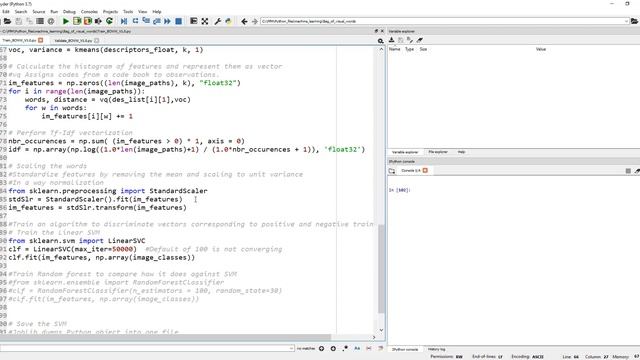The height and width of the screenshot is (360, 640).
Task: Maximize the current pane
Action: coord(194,21)
